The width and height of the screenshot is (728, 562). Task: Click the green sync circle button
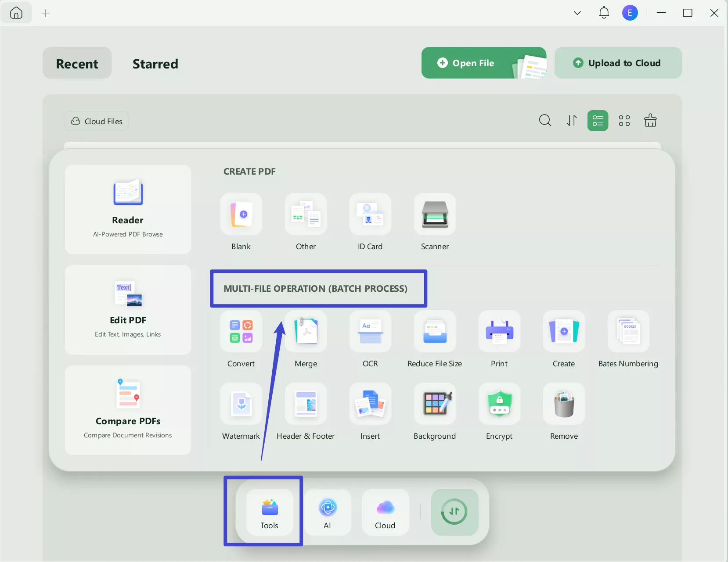click(454, 512)
